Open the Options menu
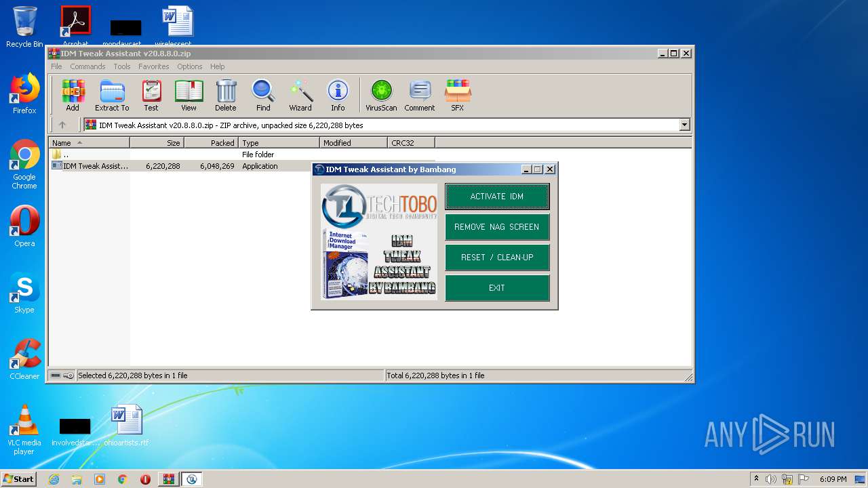The width and height of the screenshot is (868, 488). 190,66
